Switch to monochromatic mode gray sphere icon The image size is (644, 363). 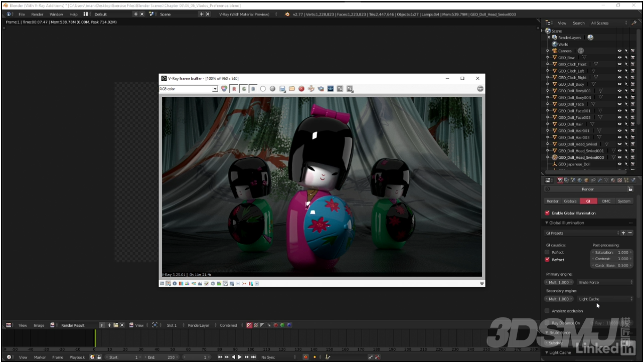tap(272, 89)
